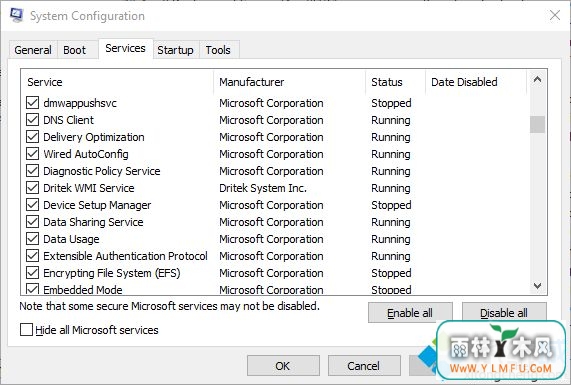The height and width of the screenshot is (385, 571).
Task: Click the Cancel button
Action: coord(364,366)
